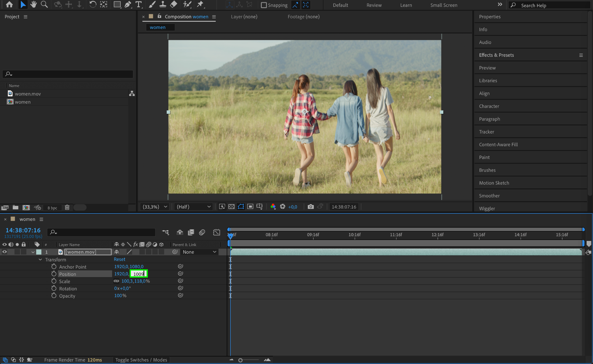Viewport: 593px width, 364px height.
Task: Toggle Scale stopwatch
Action: [54, 281]
